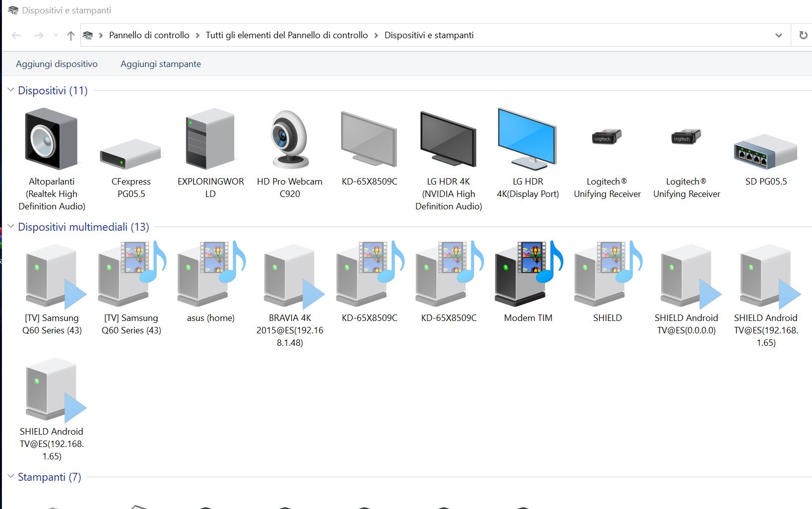Select the SD PG05.5 device icon

(x=765, y=152)
